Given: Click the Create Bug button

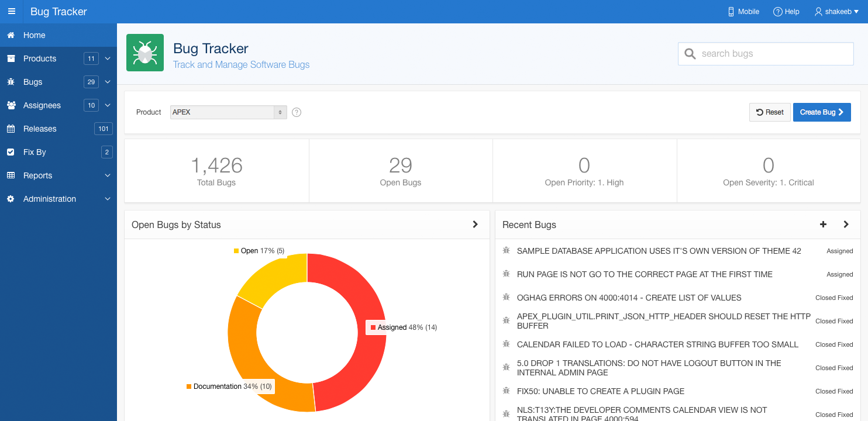Looking at the screenshot, I should click(x=821, y=112).
